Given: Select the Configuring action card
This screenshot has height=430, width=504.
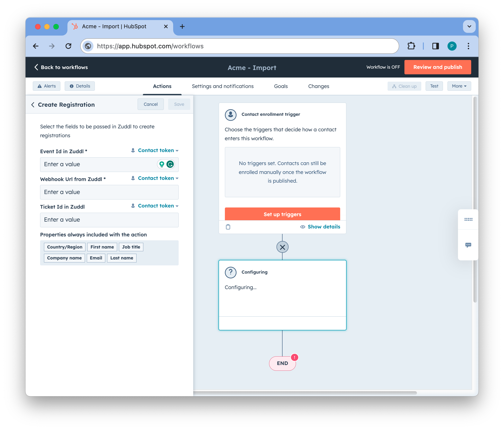Looking at the screenshot, I should tap(282, 295).
